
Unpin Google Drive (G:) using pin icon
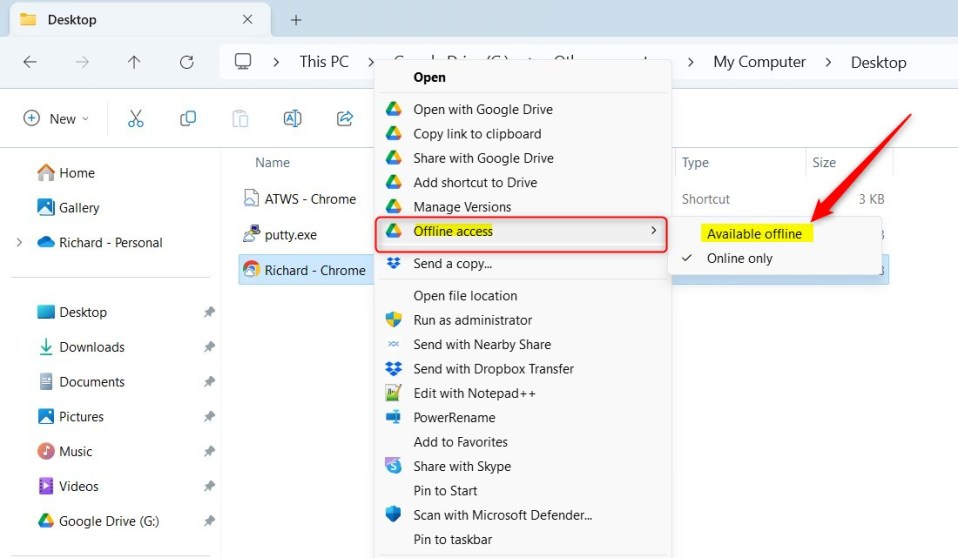(209, 521)
